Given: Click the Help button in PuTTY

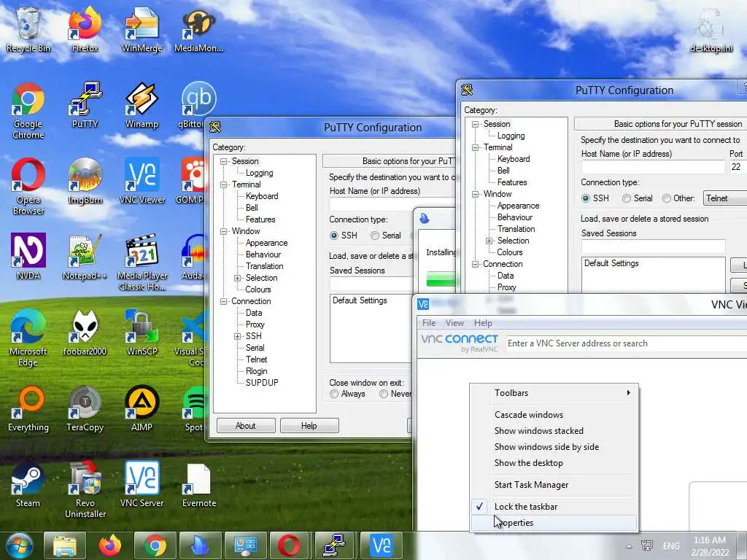Looking at the screenshot, I should (x=309, y=426).
